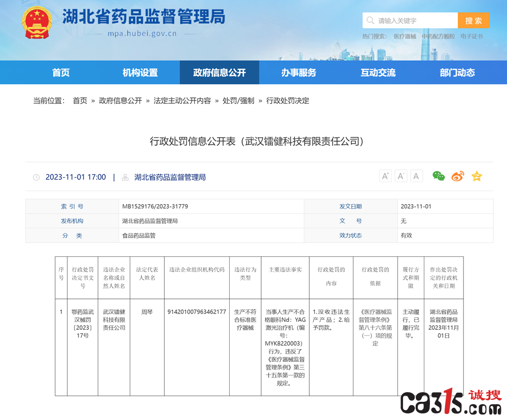This screenshot has height=420, width=507.
Task: Go to breadcrumb 处罚/强制
Action: click(x=238, y=101)
